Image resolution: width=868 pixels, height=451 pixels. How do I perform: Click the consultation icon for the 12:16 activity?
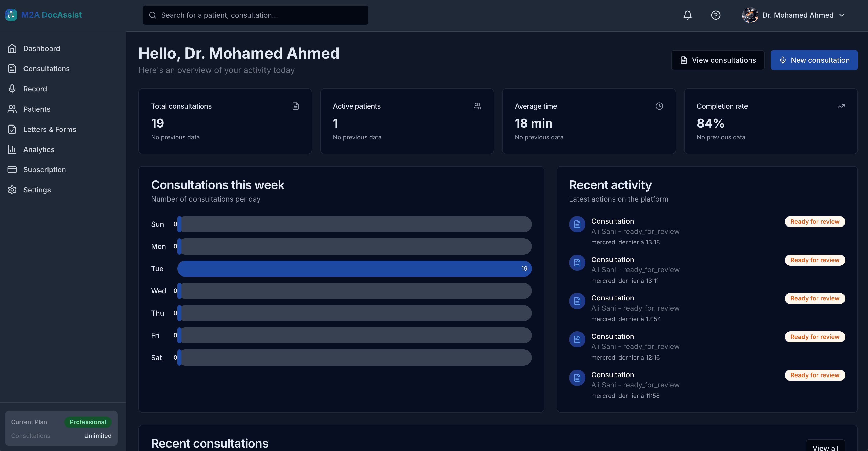point(577,339)
